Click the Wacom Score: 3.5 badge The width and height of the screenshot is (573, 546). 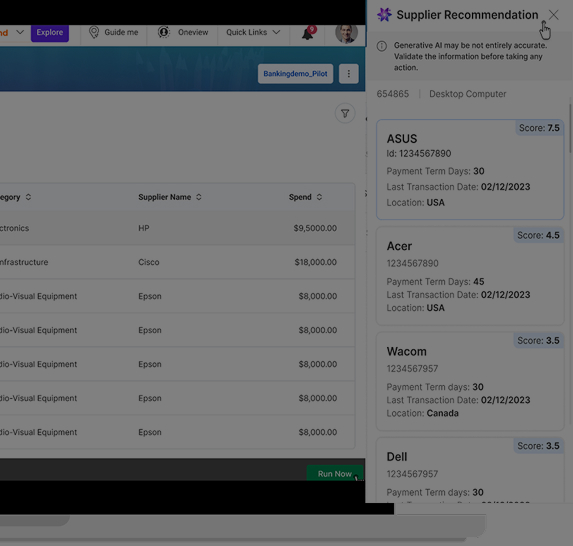pos(538,340)
